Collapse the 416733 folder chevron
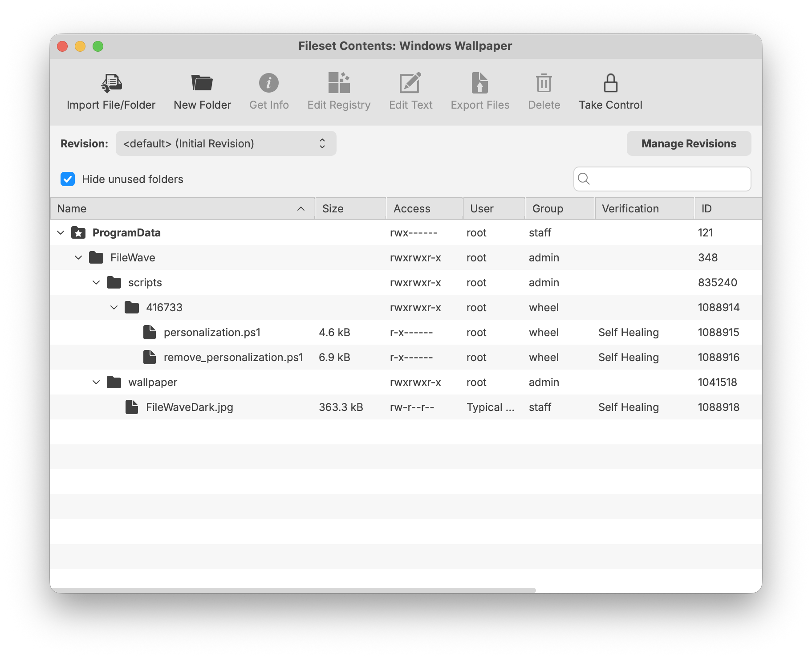812x659 pixels. [x=114, y=308]
